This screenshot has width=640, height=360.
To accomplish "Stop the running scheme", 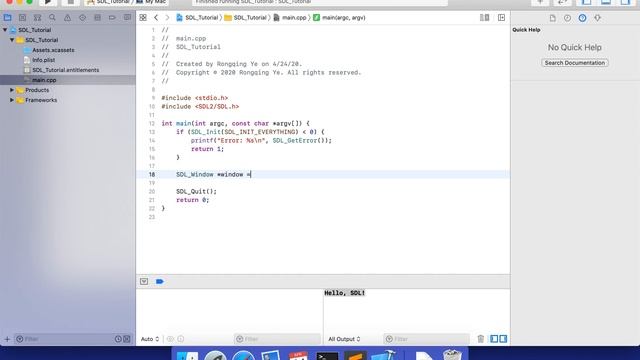I will [71, 2].
